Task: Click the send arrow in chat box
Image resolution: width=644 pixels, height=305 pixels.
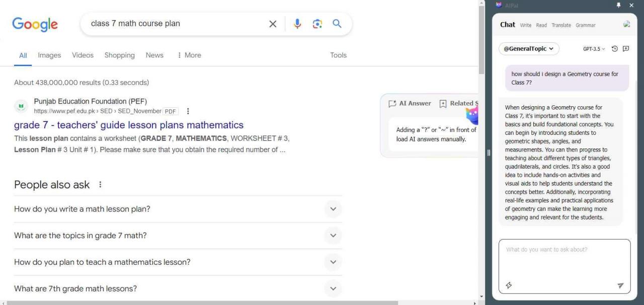Action: click(620, 285)
